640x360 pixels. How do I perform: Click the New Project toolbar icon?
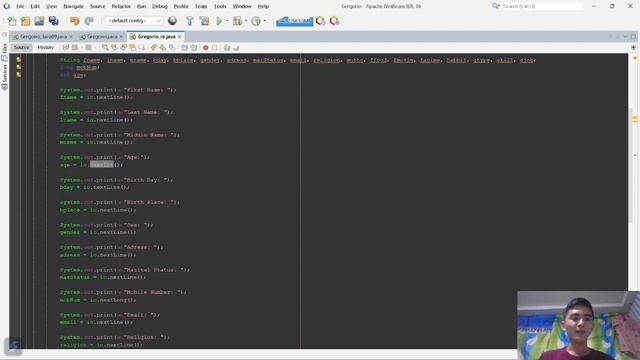pos(25,21)
